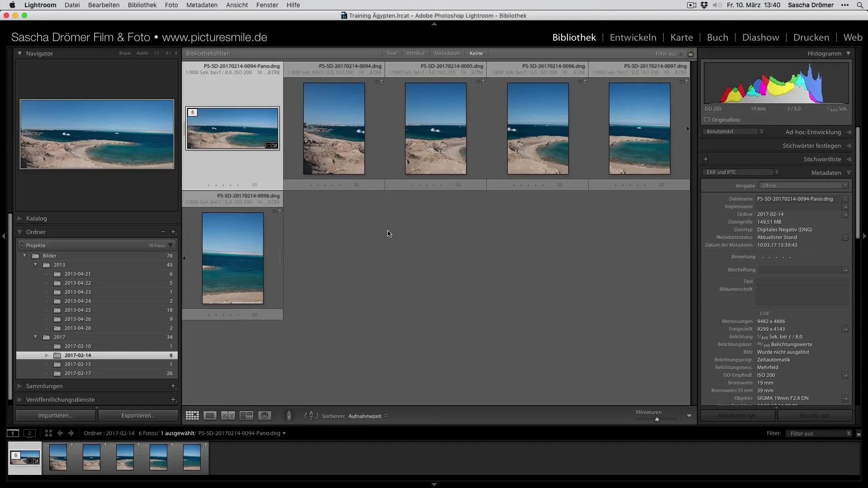Open the filmstrip grid shortcut icon
This screenshot has width=868, height=488.
tap(48, 433)
